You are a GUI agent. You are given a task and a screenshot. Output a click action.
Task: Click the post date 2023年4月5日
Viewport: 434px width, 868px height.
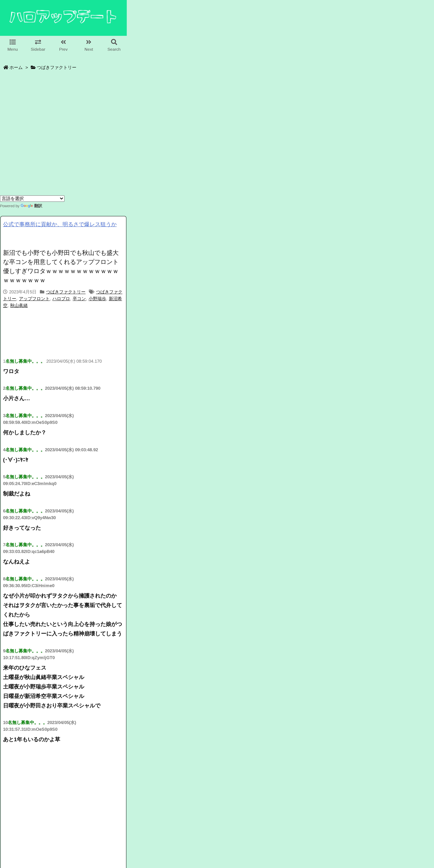23,292
